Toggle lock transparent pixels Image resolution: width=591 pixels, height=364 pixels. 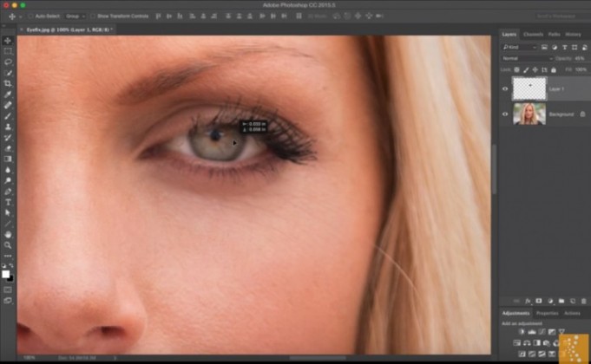pos(516,69)
